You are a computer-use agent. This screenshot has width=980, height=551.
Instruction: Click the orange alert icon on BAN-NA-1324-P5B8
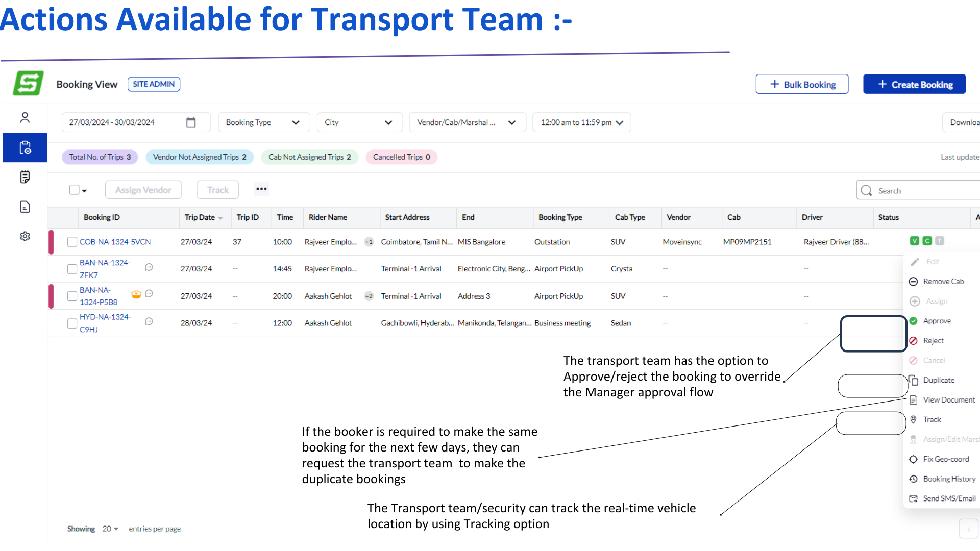[x=136, y=294]
